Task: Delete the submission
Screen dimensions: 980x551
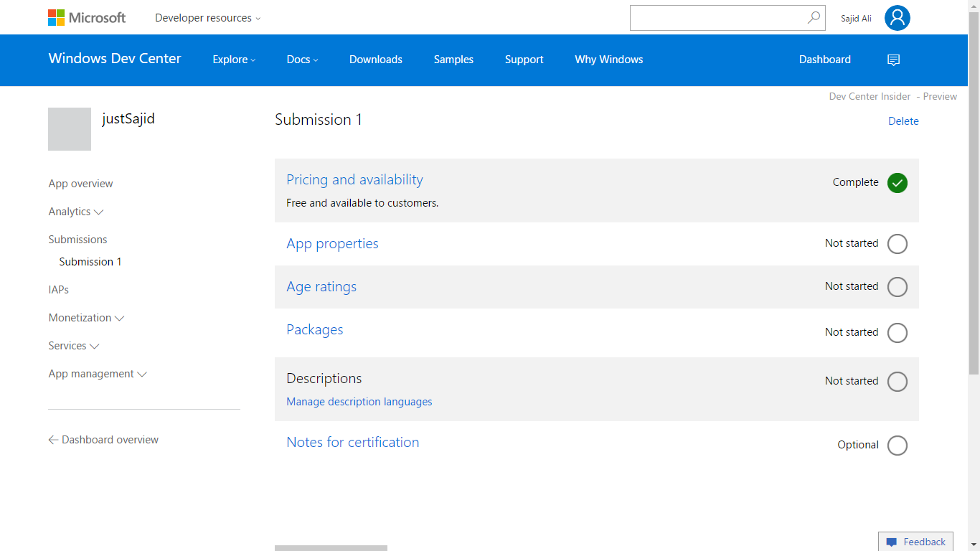Action: tap(903, 121)
